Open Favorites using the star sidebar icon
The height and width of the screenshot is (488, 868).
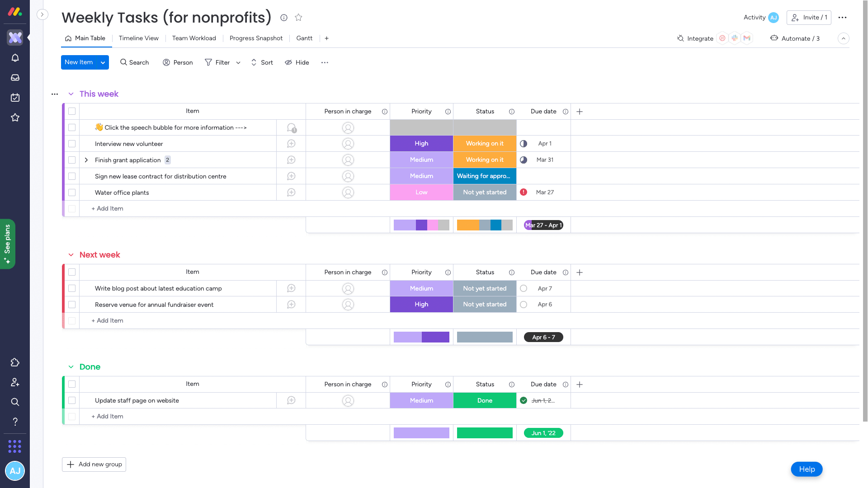15,117
